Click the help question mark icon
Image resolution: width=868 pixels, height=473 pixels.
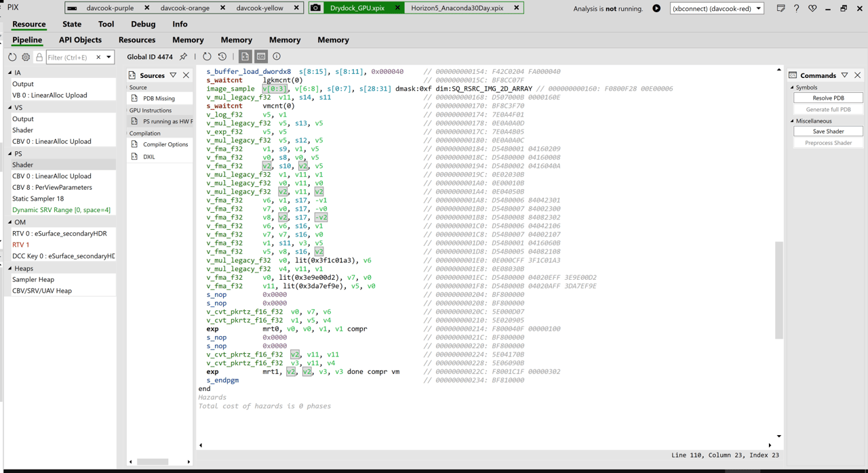796,8
